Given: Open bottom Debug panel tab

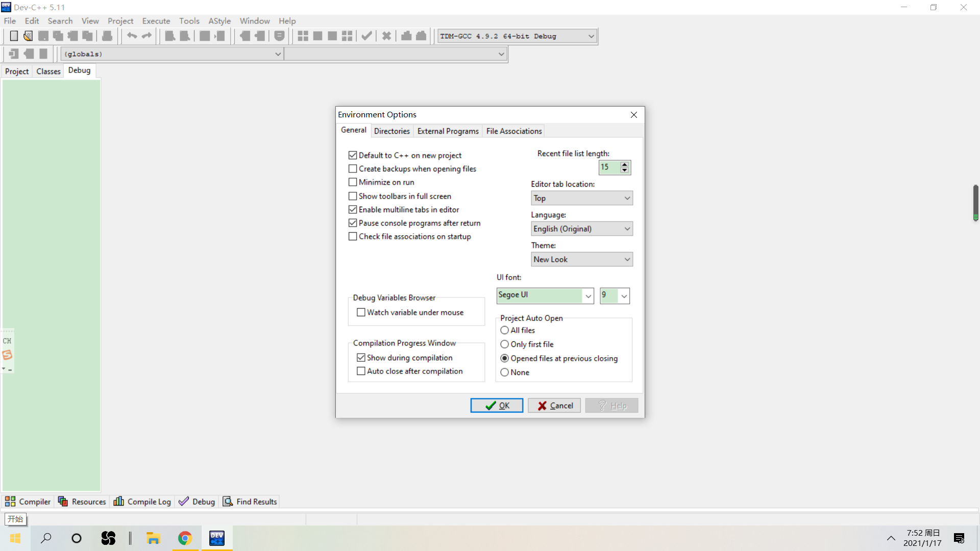Looking at the screenshot, I should pyautogui.click(x=197, y=502).
